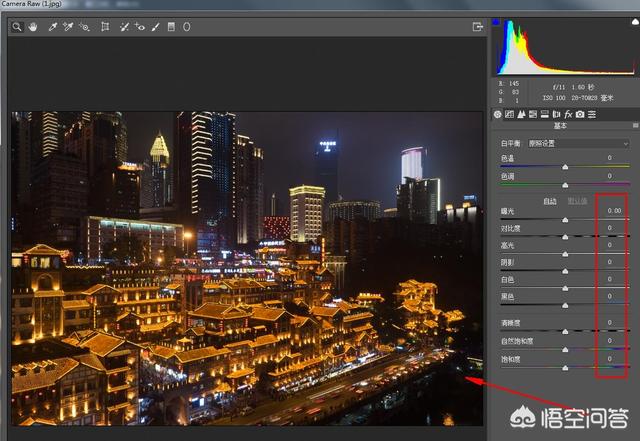Select the Red Eye Removal tool
Image resolution: width=640 pixels, height=441 pixels.
(x=140, y=27)
